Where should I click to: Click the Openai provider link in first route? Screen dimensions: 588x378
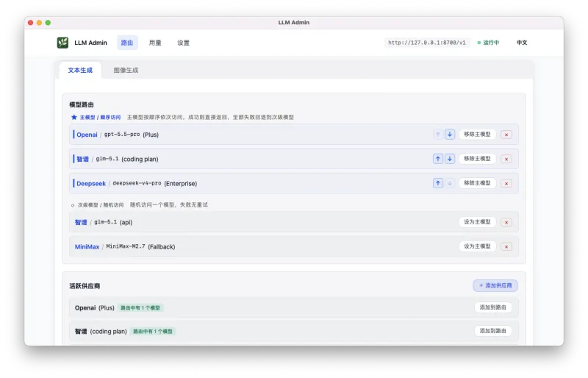(87, 135)
